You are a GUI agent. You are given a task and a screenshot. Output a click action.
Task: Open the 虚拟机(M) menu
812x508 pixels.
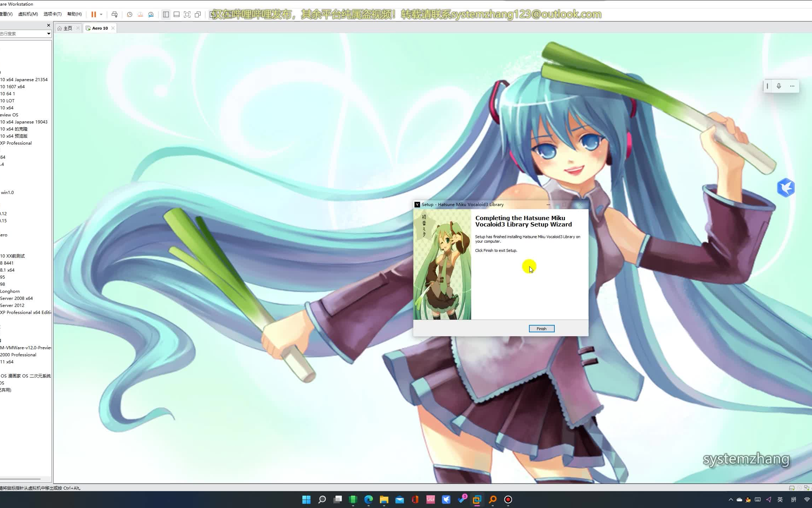pos(28,14)
